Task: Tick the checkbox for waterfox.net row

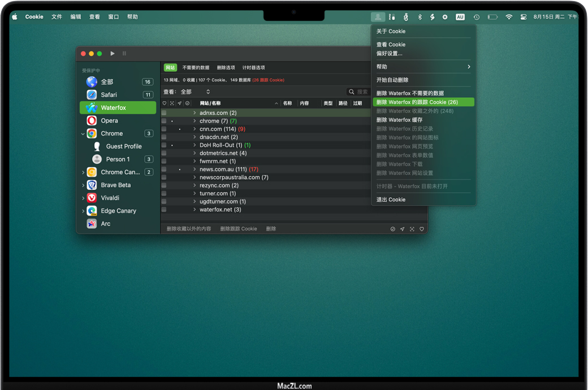Action: [x=164, y=210]
